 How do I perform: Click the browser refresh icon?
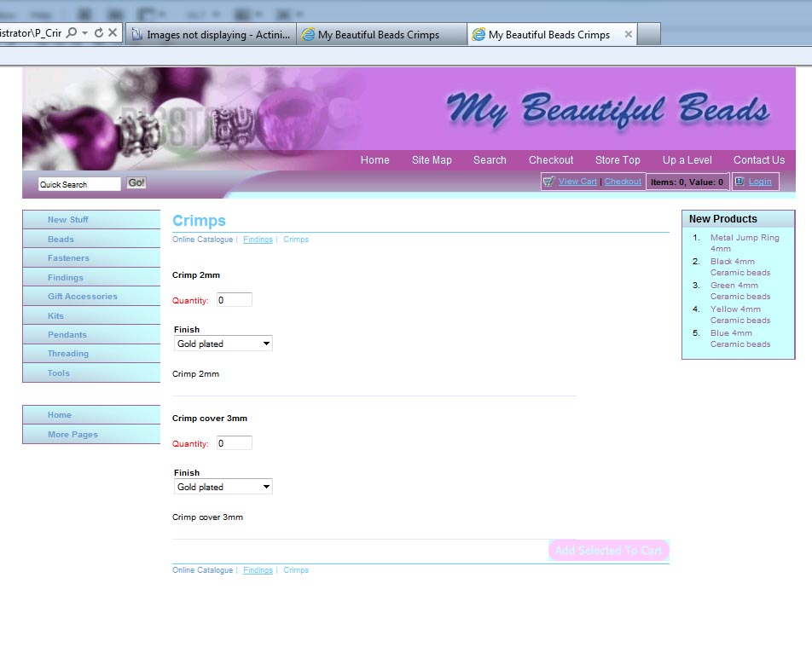click(99, 33)
